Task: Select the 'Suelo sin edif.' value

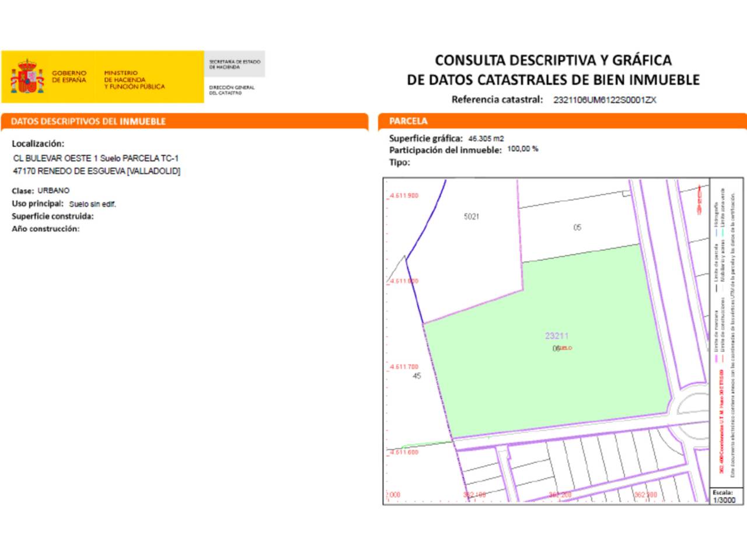Action: point(92,204)
